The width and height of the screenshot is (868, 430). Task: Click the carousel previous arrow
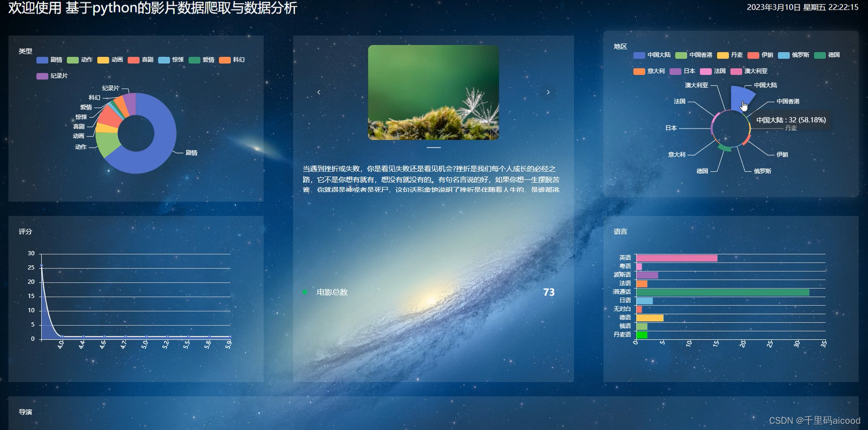click(319, 92)
